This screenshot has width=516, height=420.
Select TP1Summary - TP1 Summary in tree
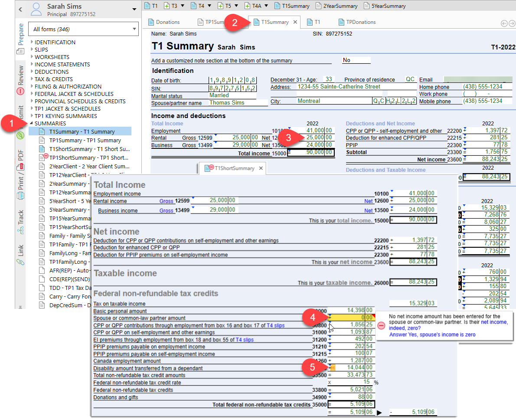tap(85, 140)
